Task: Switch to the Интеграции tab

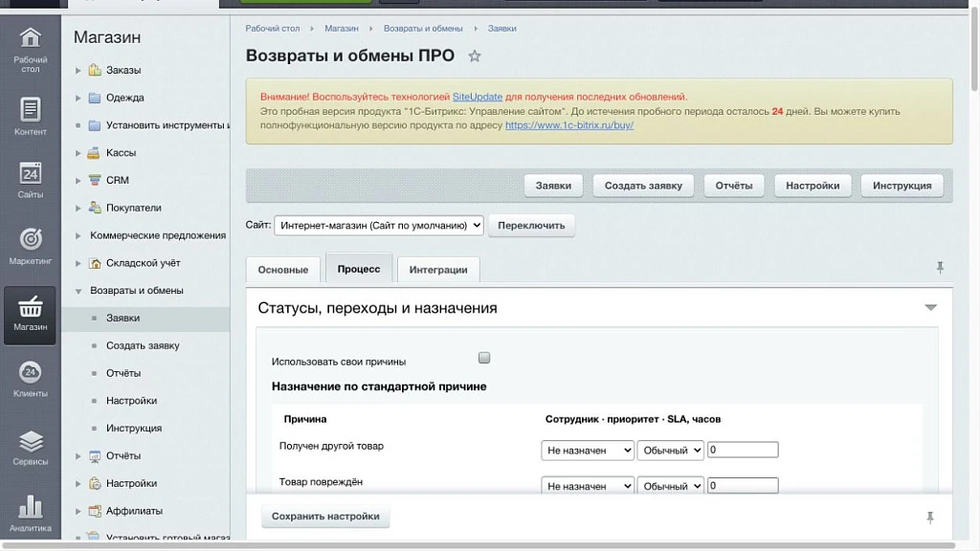Action: point(438,270)
